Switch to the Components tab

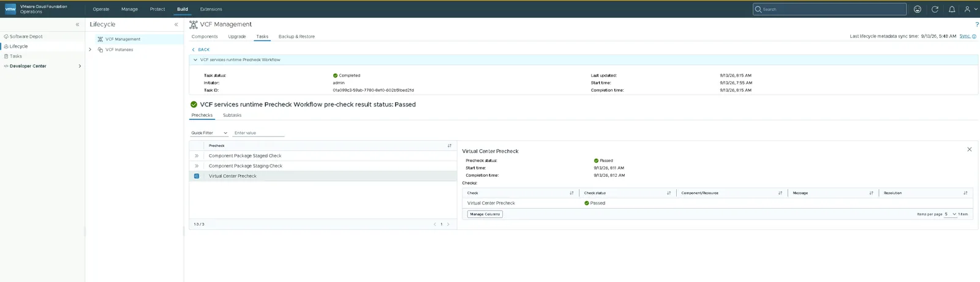click(x=205, y=37)
